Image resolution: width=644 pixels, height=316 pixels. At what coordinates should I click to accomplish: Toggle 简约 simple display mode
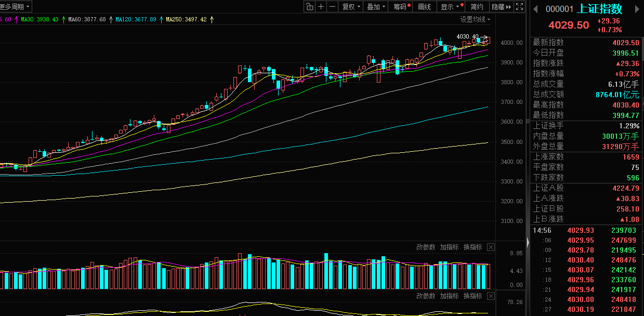pyautogui.click(x=477, y=7)
